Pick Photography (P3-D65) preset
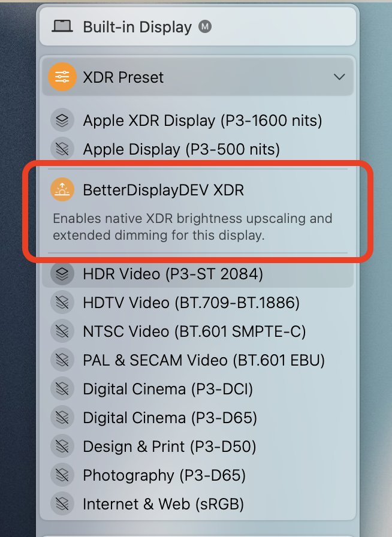Image resolution: width=392 pixels, height=537 pixels. (x=164, y=475)
